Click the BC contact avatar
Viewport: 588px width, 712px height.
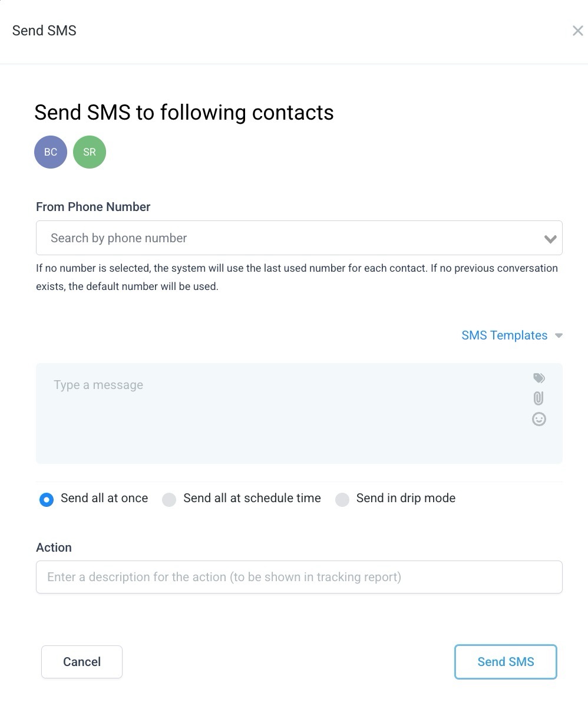point(51,152)
